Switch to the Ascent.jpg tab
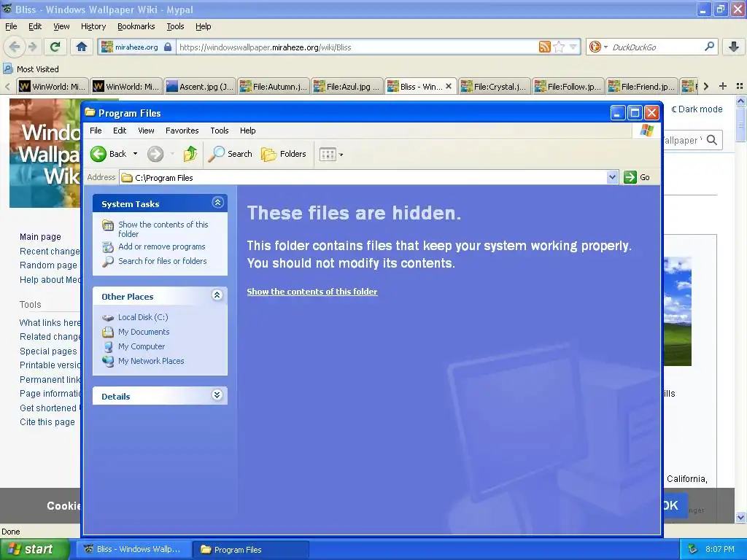747x560 pixels. tap(200, 86)
